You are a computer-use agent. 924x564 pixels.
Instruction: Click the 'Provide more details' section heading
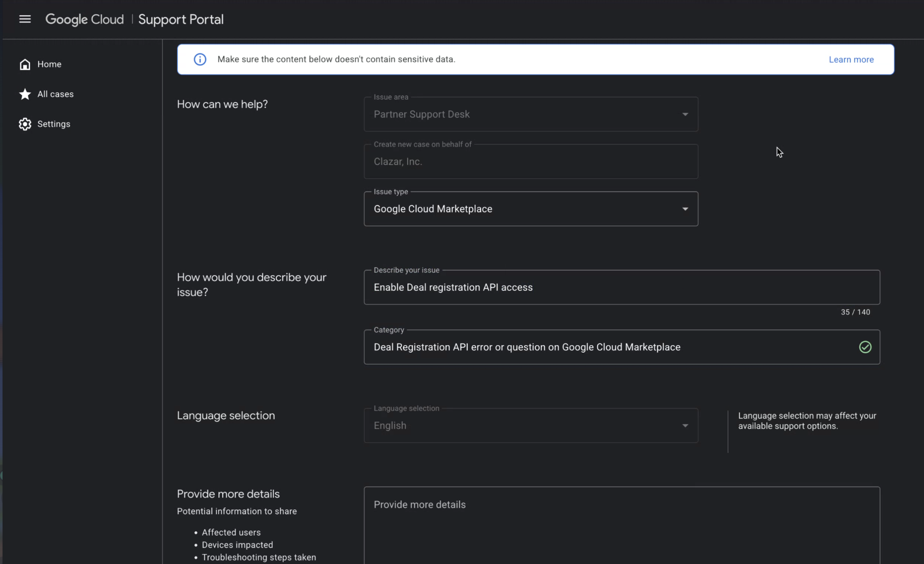(x=228, y=494)
